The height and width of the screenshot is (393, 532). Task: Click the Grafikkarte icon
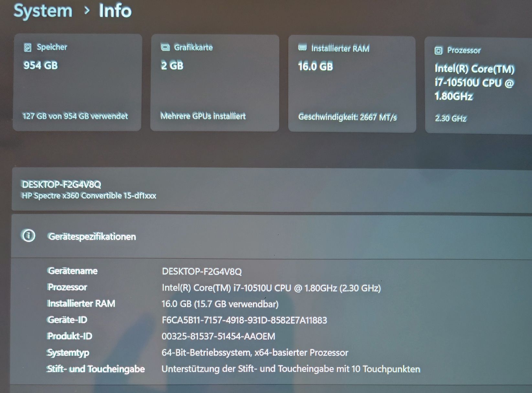[x=165, y=48]
